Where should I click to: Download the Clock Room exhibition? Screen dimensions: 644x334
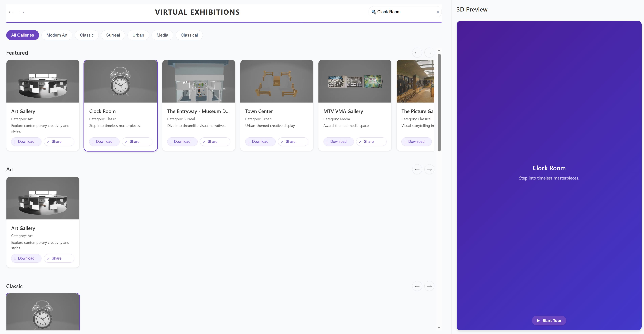click(104, 142)
